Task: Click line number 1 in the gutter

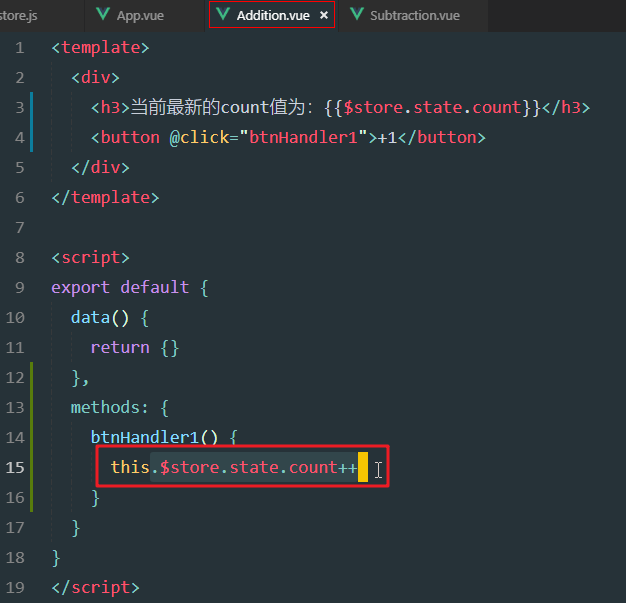Action: tap(20, 48)
